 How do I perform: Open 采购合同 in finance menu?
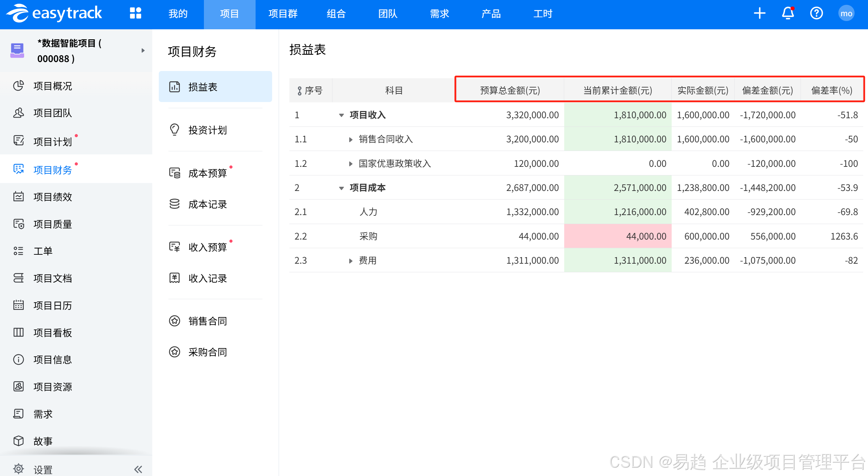point(207,352)
